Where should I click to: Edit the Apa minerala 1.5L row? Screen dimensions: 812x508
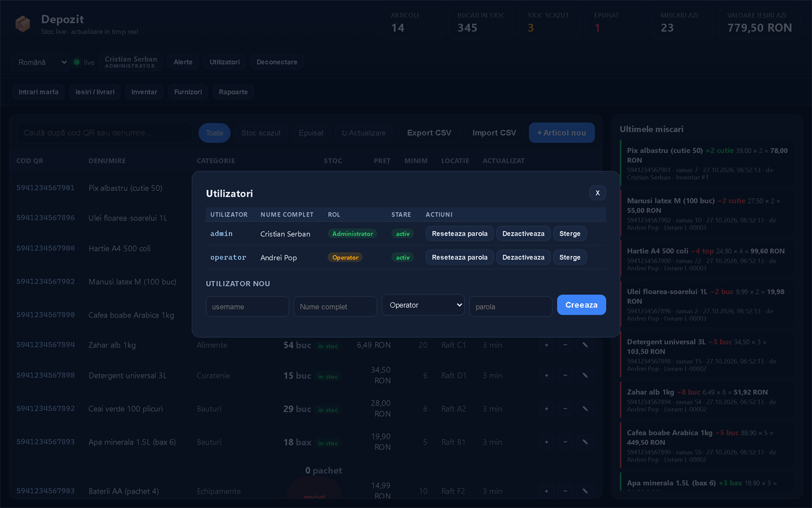[585, 442]
